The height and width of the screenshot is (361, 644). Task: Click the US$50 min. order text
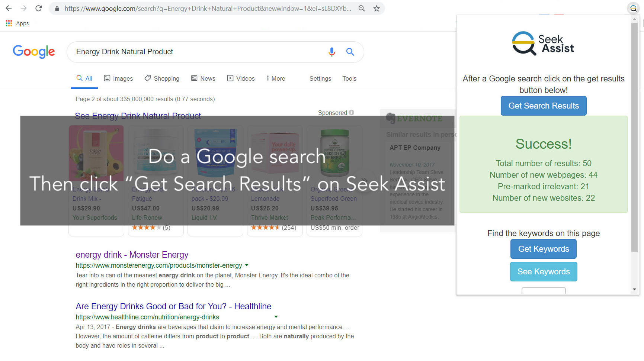(x=335, y=228)
